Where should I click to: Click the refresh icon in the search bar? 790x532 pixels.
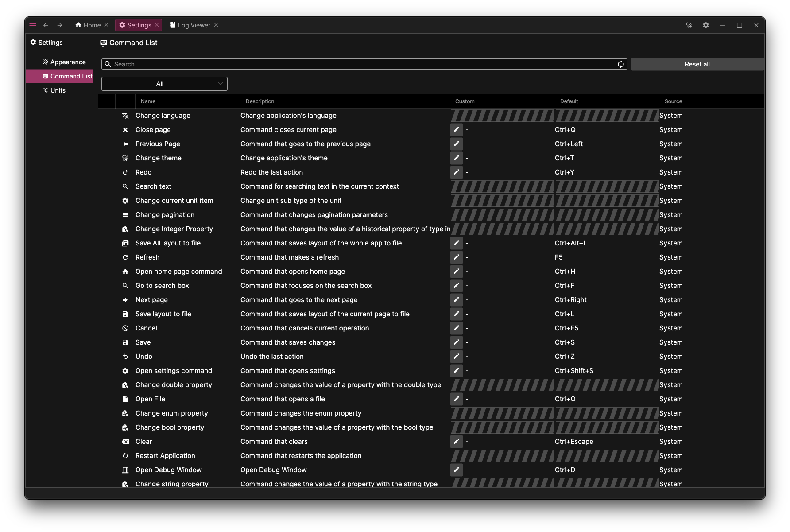coord(620,64)
